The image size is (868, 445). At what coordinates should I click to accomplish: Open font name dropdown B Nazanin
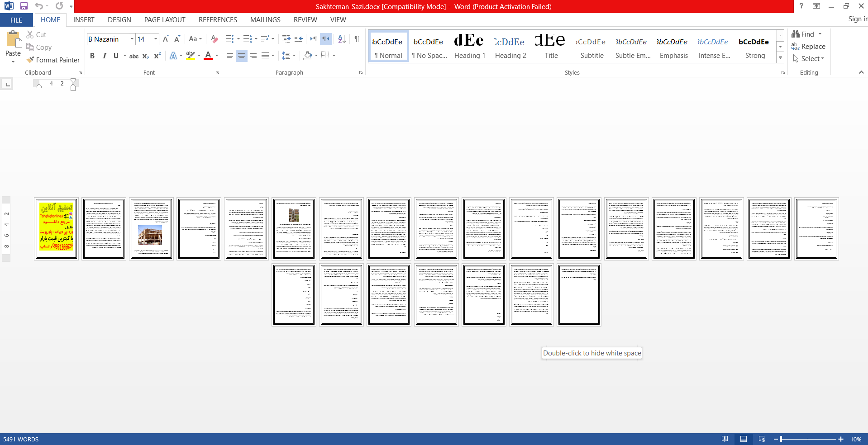pos(132,39)
